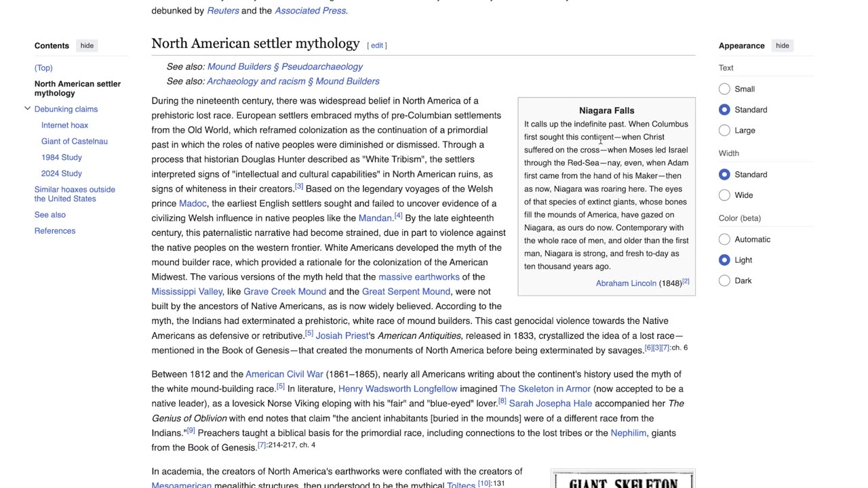The height and width of the screenshot is (488, 868).
Task: Choose Standard width radio option
Action: point(724,174)
